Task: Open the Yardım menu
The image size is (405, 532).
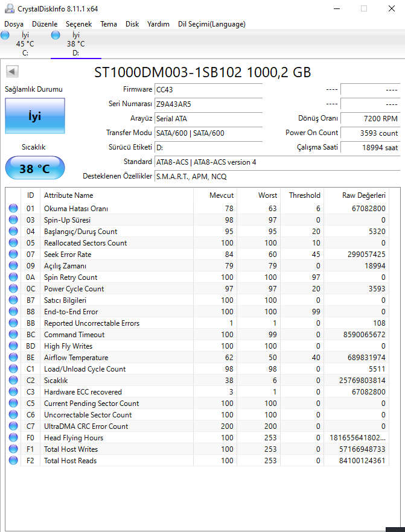Action: [x=158, y=24]
